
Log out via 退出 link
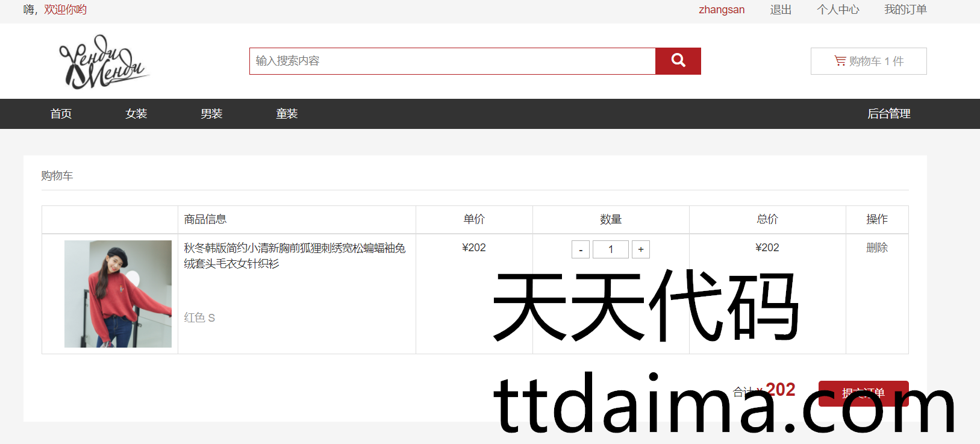[x=781, y=10]
